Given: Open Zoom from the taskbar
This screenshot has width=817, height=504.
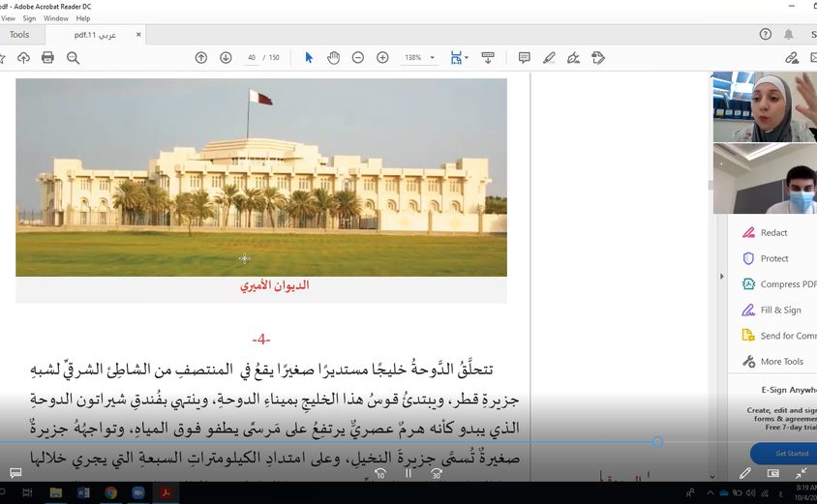Looking at the screenshot, I should click(x=138, y=492).
